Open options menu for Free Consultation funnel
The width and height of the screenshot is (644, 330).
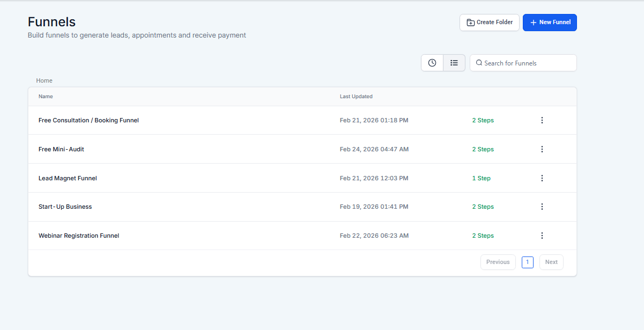coord(542,120)
